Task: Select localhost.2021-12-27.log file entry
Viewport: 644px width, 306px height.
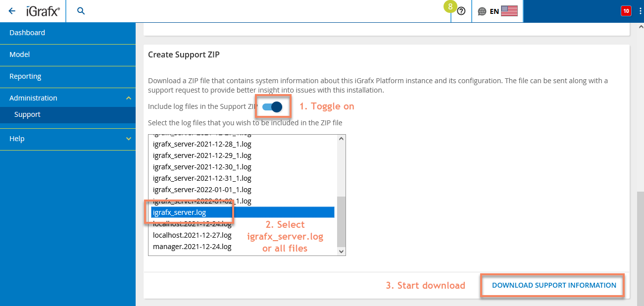Action: tap(192, 235)
